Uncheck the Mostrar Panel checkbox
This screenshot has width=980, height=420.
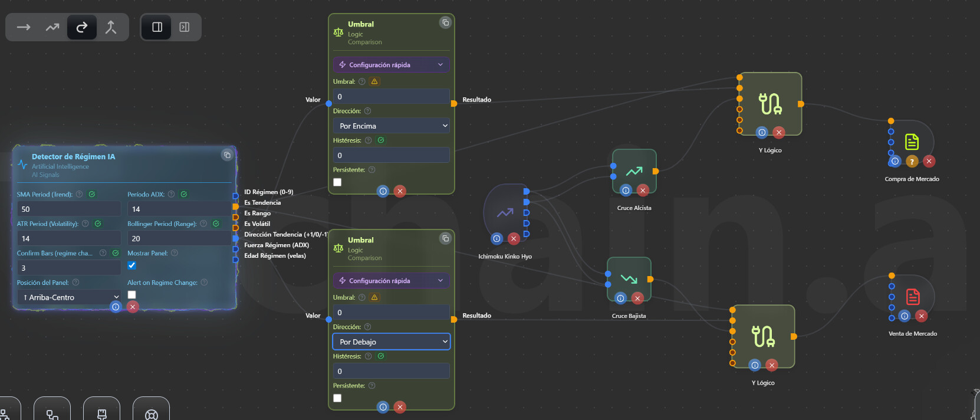point(132,265)
